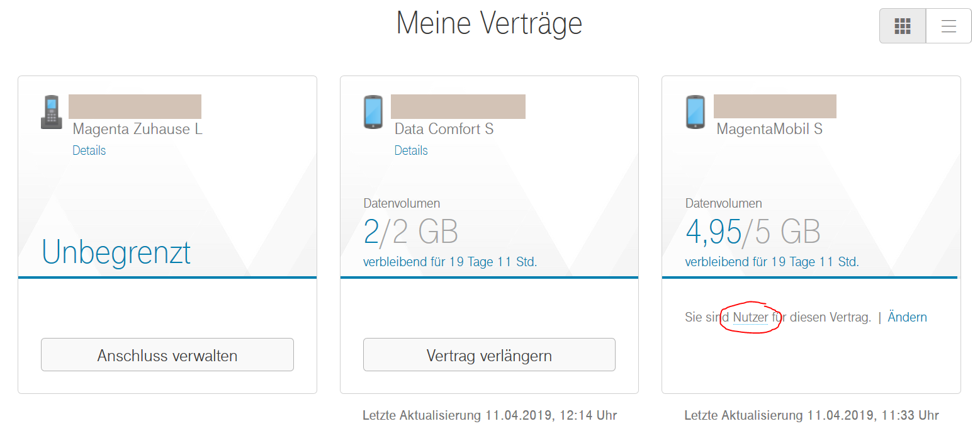The width and height of the screenshot is (980, 426).
Task: Click the MagentaMobil S contract title
Action: coord(769,129)
